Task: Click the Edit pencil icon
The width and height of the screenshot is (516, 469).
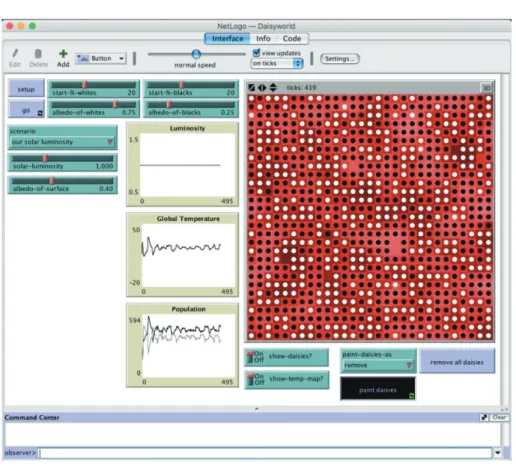Action: point(15,53)
